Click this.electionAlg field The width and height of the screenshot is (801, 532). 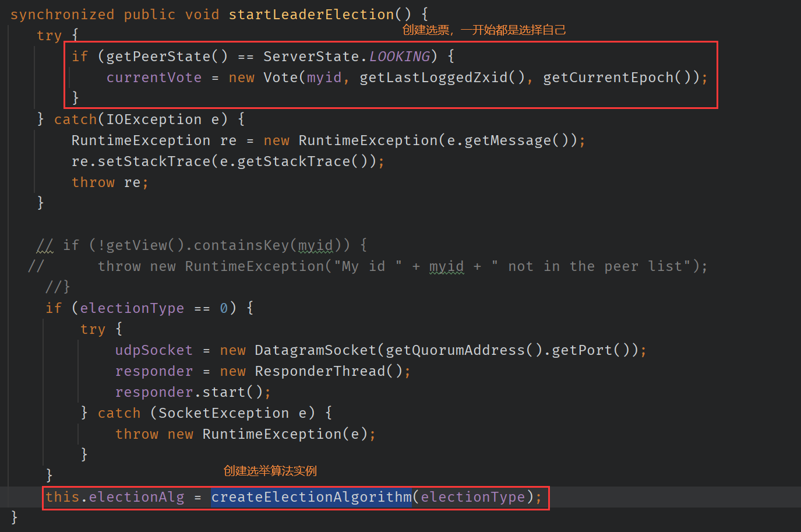pos(115,497)
